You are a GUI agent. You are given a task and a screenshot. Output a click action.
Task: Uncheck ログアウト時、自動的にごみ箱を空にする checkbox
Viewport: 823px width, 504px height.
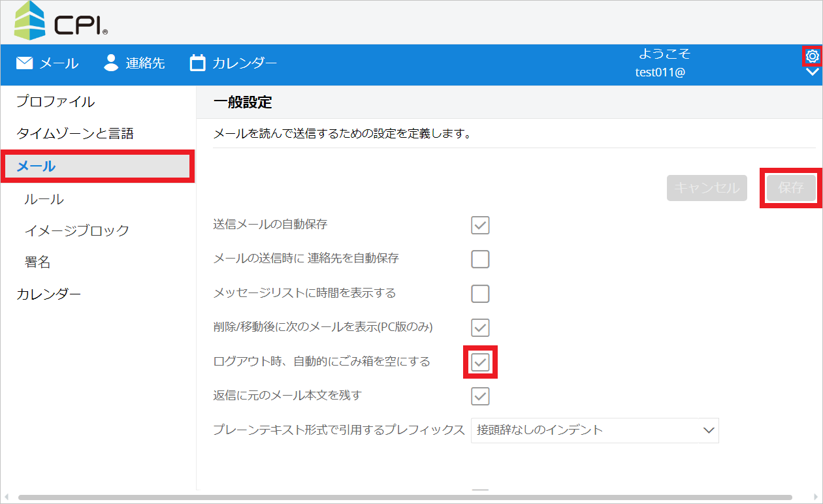click(480, 362)
